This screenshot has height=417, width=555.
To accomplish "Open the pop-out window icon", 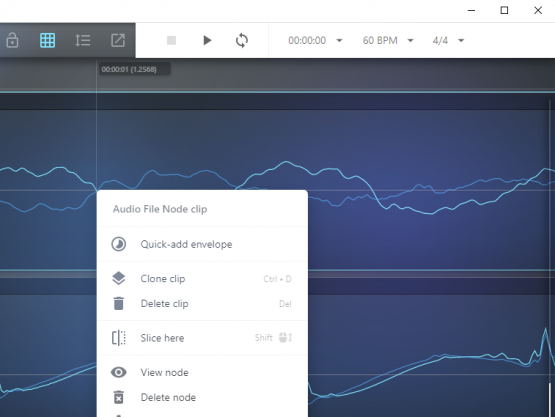I will pyautogui.click(x=118, y=40).
